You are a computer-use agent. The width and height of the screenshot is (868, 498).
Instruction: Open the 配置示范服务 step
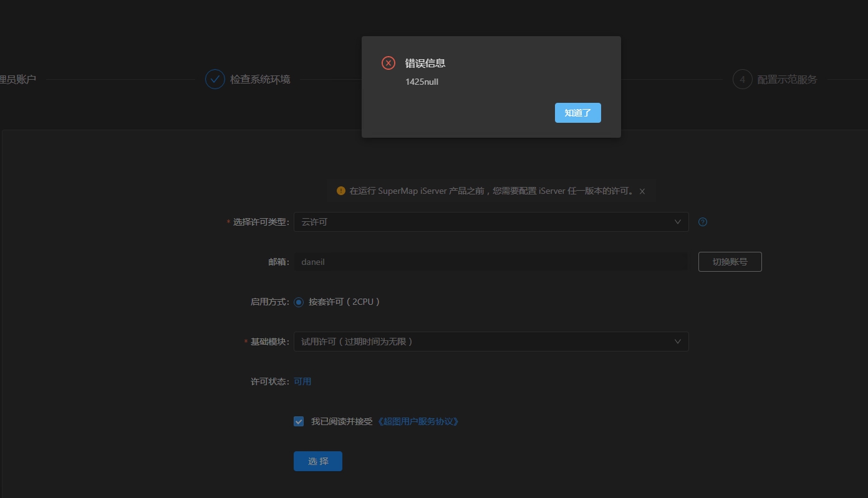787,80
